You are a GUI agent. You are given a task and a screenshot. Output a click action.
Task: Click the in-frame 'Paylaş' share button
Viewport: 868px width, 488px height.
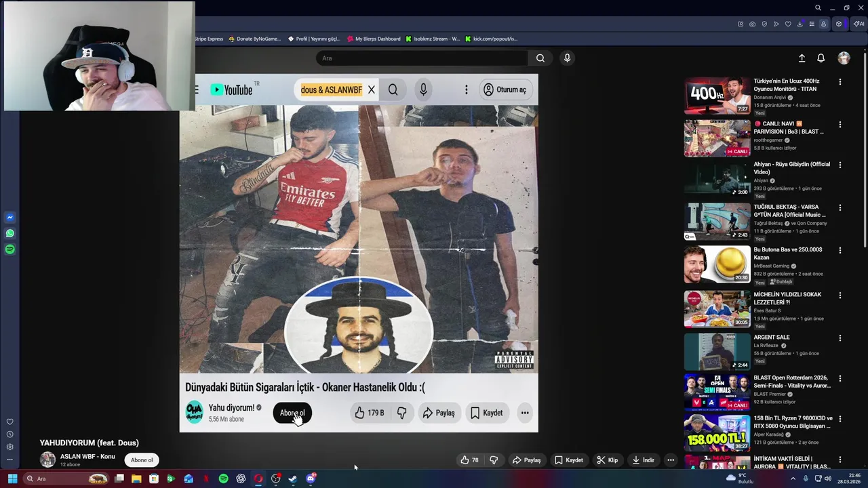click(x=439, y=413)
